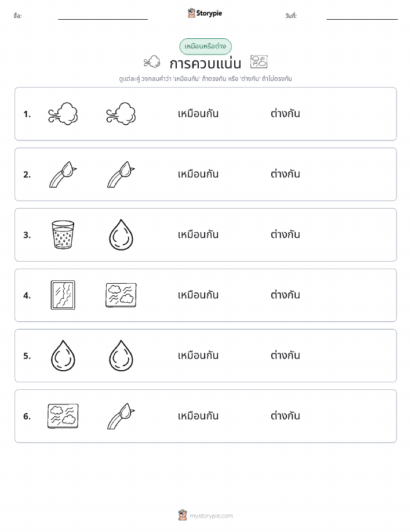Click the water drop icon in row 3
Viewport: 411px width, 532px height.
[121, 235]
